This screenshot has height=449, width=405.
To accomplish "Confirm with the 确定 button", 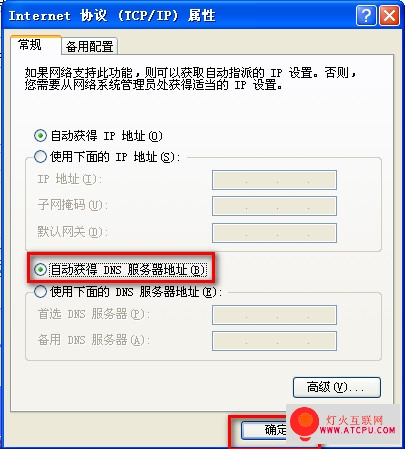I will (x=264, y=430).
